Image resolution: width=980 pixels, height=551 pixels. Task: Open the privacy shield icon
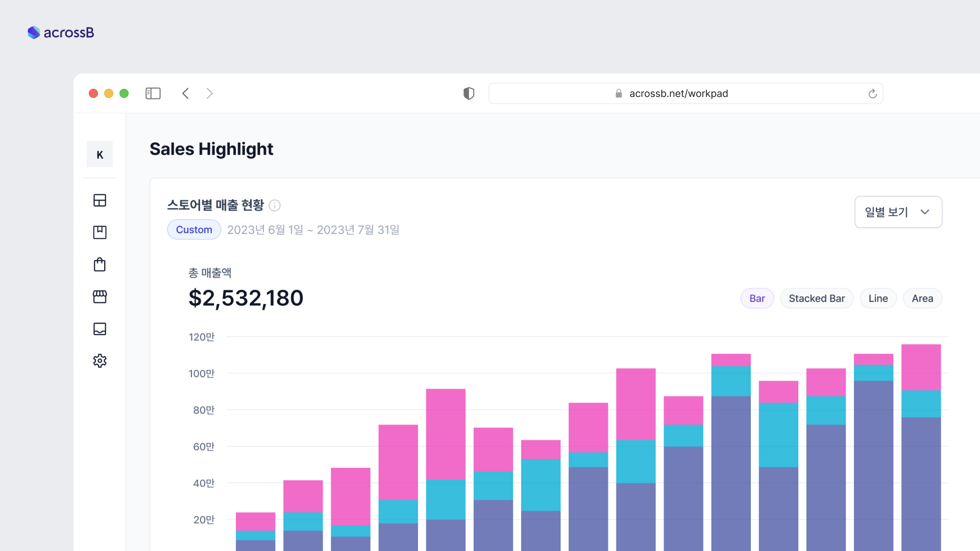(x=469, y=93)
